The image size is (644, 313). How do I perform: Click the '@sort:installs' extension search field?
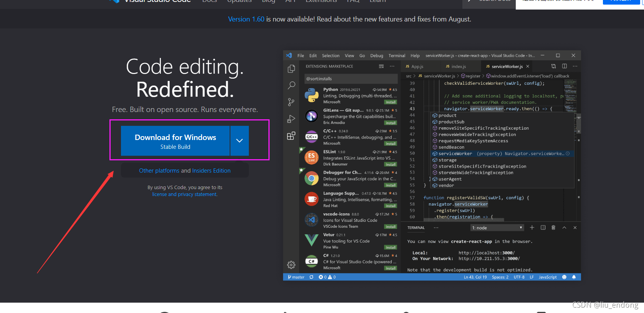351,79
